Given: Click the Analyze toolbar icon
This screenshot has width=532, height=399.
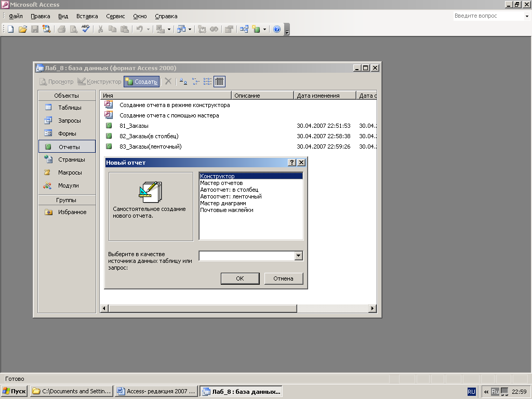Looking at the screenshot, I should click(181, 29).
